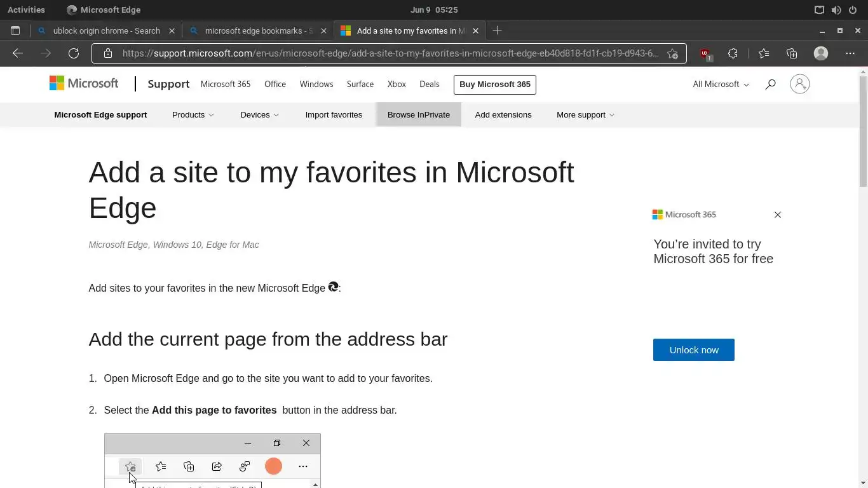Sign in via the account icon
Image resolution: width=868 pixels, height=488 pixels.
point(800,84)
